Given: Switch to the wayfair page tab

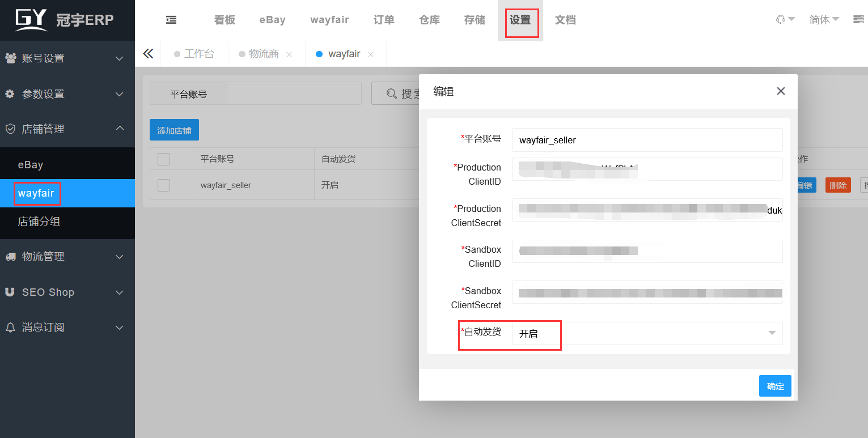Looking at the screenshot, I should tap(344, 54).
